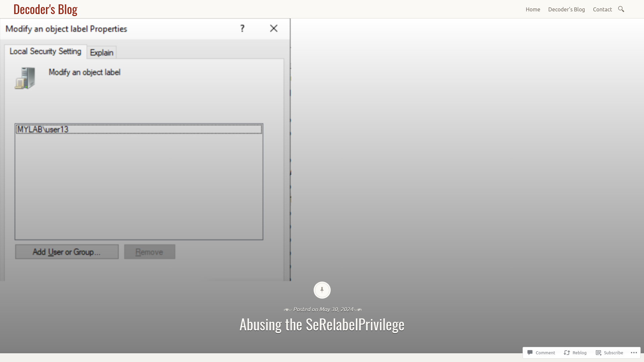644x362 pixels.
Task: Expand the Comment section
Action: pos(545,352)
